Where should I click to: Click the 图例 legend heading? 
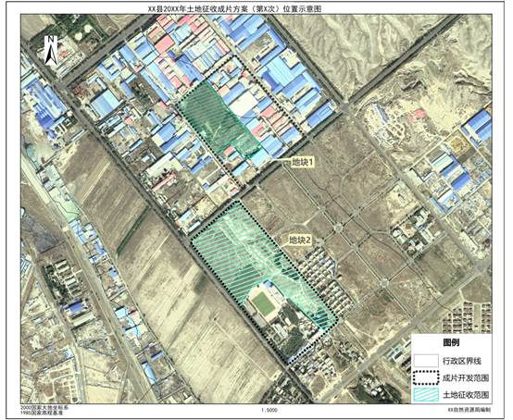[x=451, y=342]
